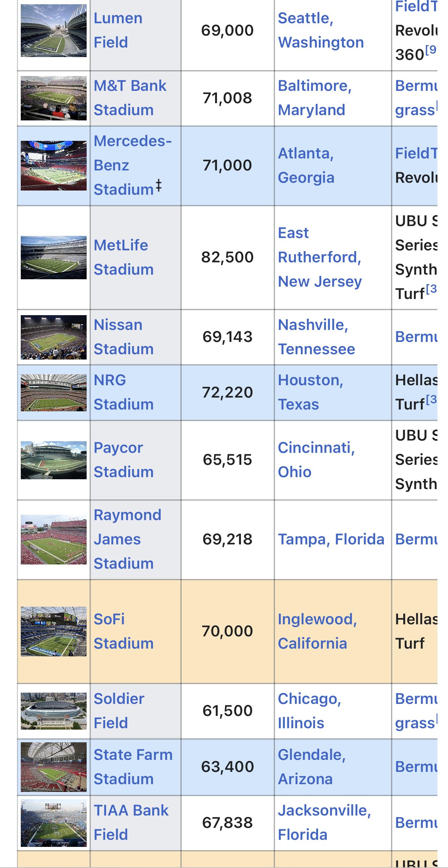Open the NRG Stadium thumbnail
Screen dimensions: 448x868
[54, 392]
